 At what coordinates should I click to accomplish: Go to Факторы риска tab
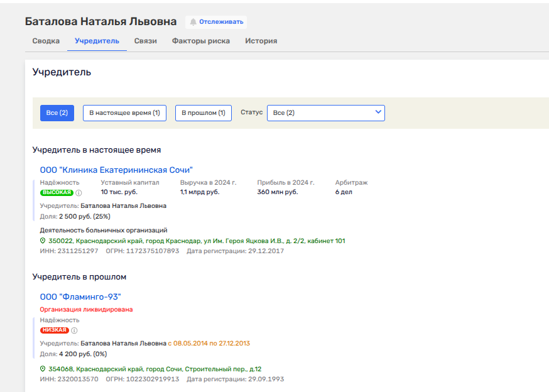tap(201, 41)
